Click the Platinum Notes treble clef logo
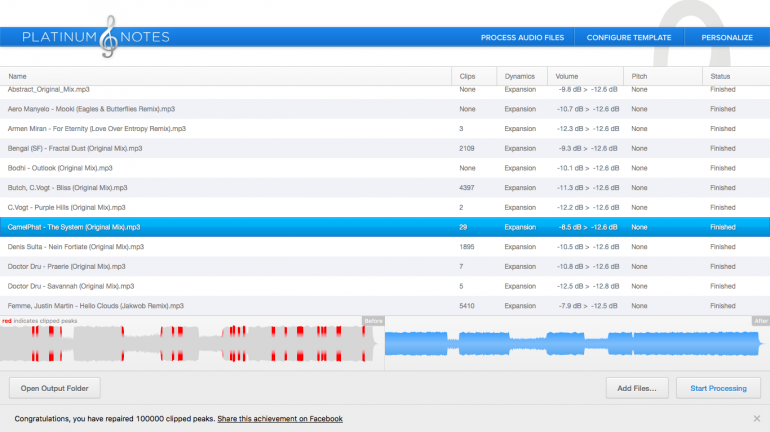Image resolution: width=770 pixels, height=432 pixels. 109,37
